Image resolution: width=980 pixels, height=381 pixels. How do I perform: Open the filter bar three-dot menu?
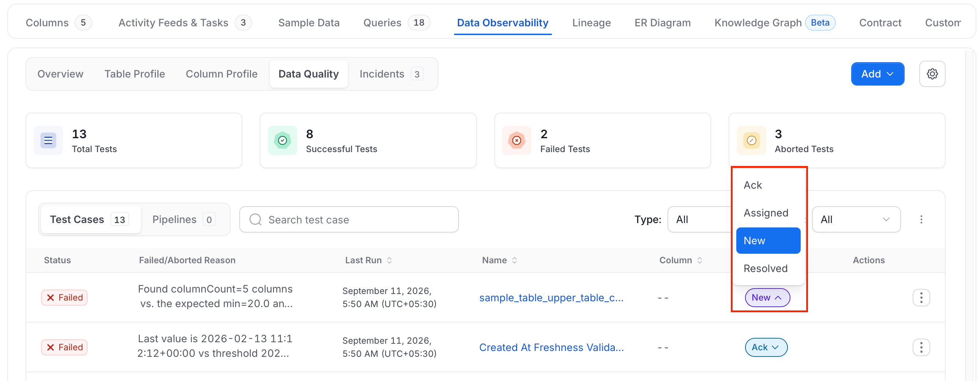click(921, 219)
